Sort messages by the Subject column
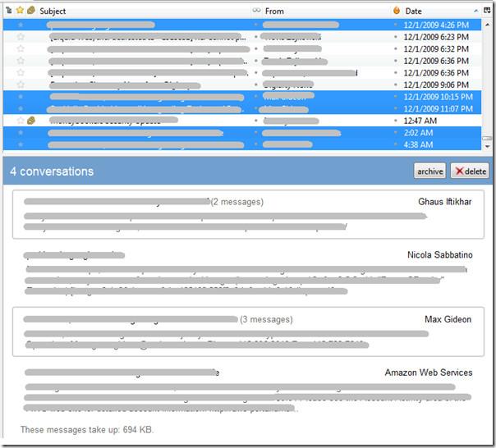 (x=123, y=11)
